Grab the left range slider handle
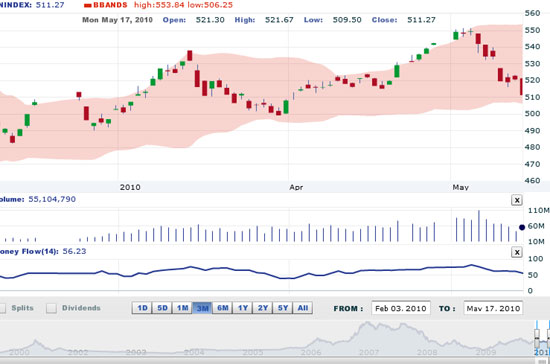This screenshot has height=364, width=550. 537,337
